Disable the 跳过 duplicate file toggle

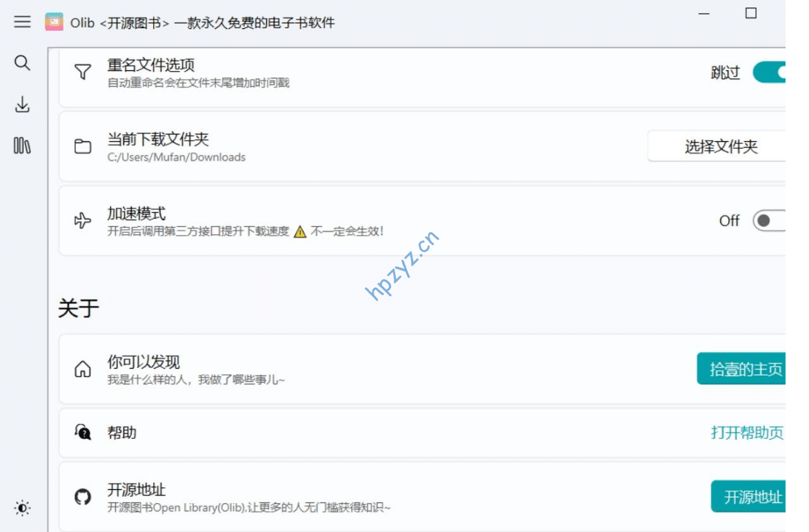[770, 72]
